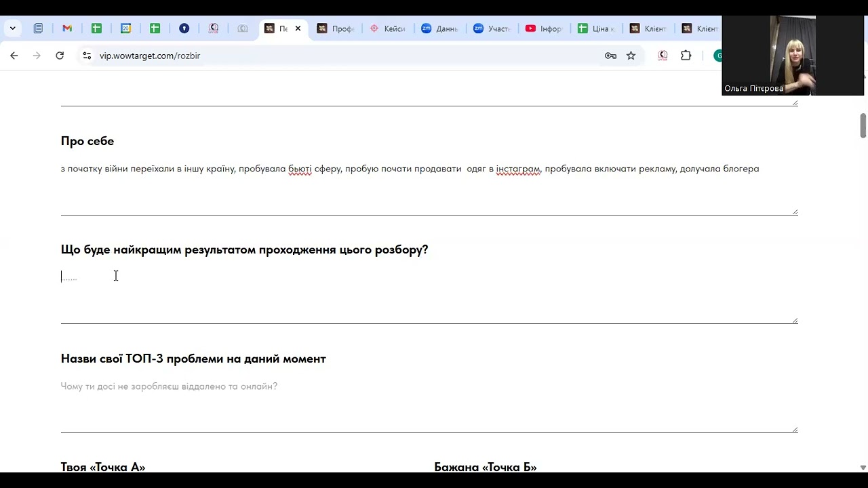Edit the "Про себе" text area
The width and height of the screenshot is (868, 488).
(x=429, y=186)
